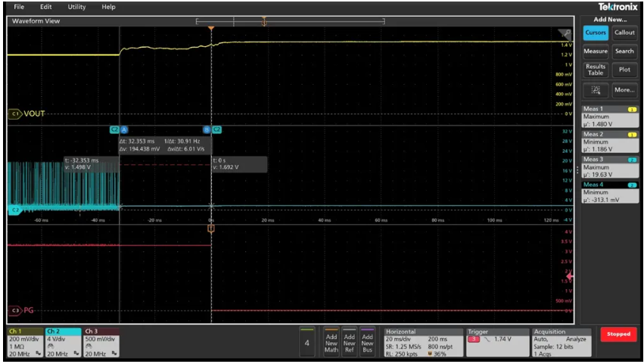Click cursor B marker on waveform
The image size is (644, 364).
tap(207, 130)
